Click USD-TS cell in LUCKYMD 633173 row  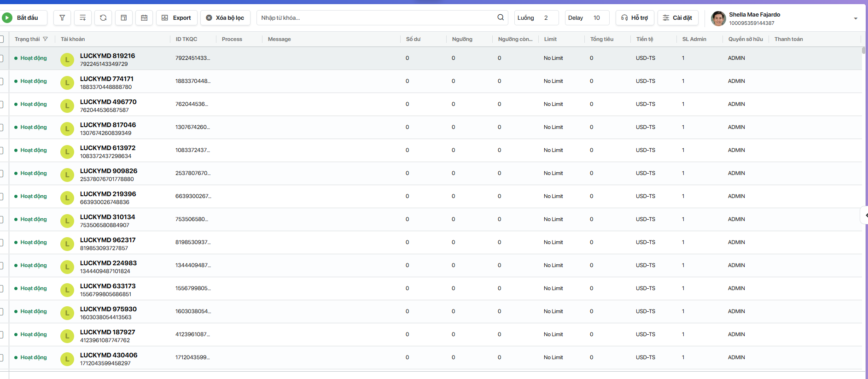click(x=646, y=289)
